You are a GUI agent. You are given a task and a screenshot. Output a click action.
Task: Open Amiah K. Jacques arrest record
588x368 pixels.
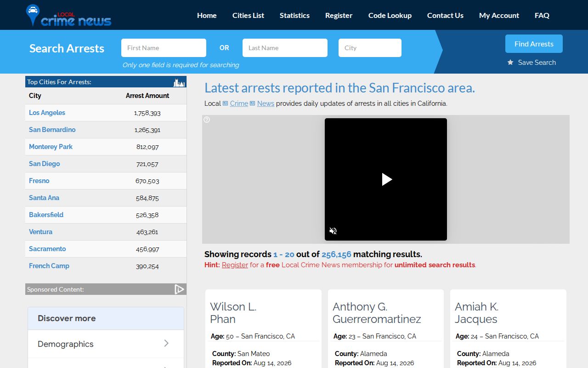(477, 313)
